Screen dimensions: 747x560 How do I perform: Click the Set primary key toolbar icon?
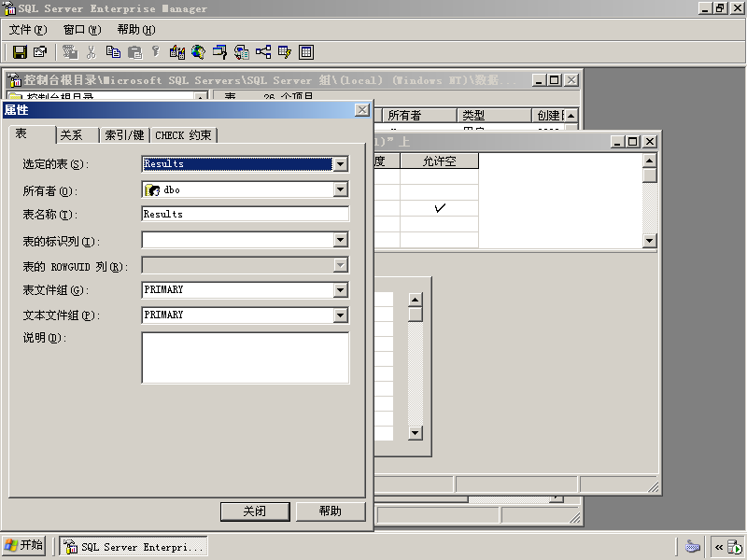coord(155,52)
